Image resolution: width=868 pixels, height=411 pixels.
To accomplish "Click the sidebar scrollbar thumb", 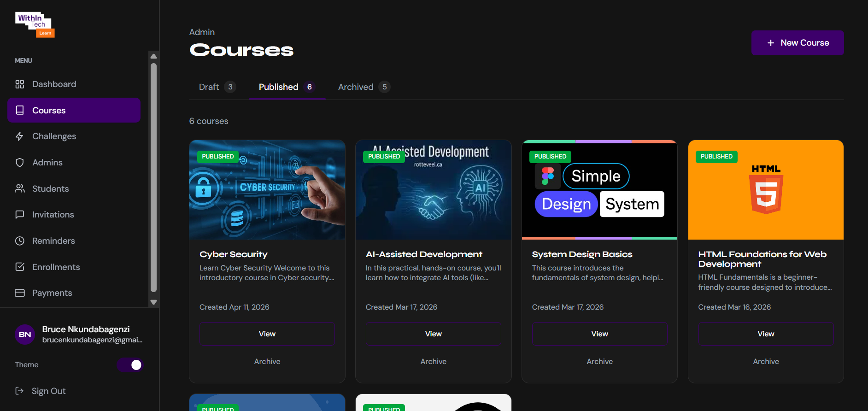I will (x=154, y=178).
